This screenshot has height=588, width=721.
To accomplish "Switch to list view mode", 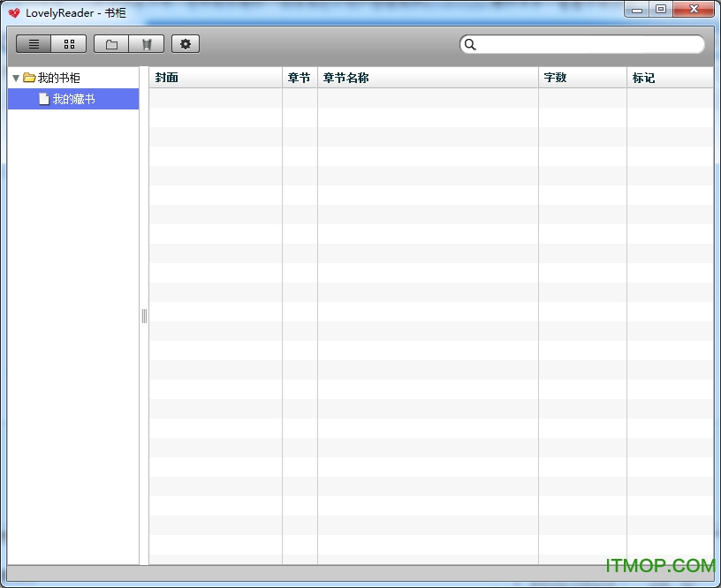I will (x=34, y=44).
